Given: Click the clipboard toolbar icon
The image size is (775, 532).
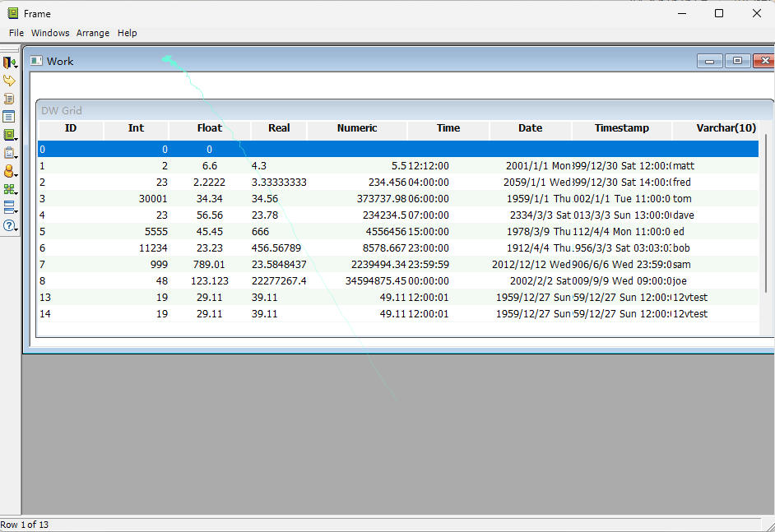Looking at the screenshot, I should pos(9,153).
